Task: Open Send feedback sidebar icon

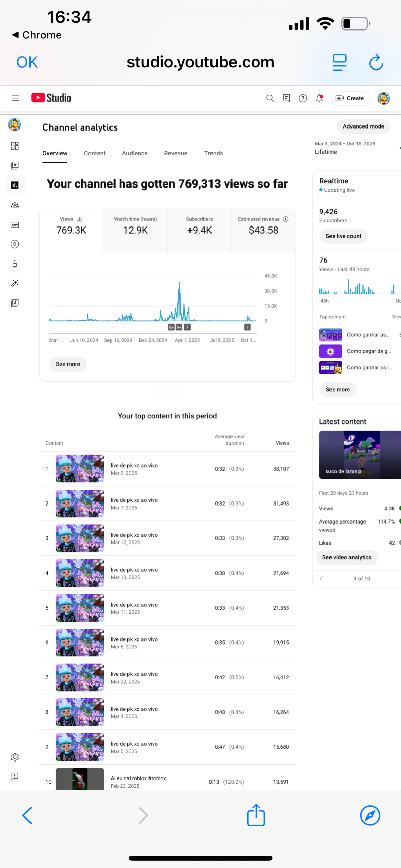Action: (15, 776)
